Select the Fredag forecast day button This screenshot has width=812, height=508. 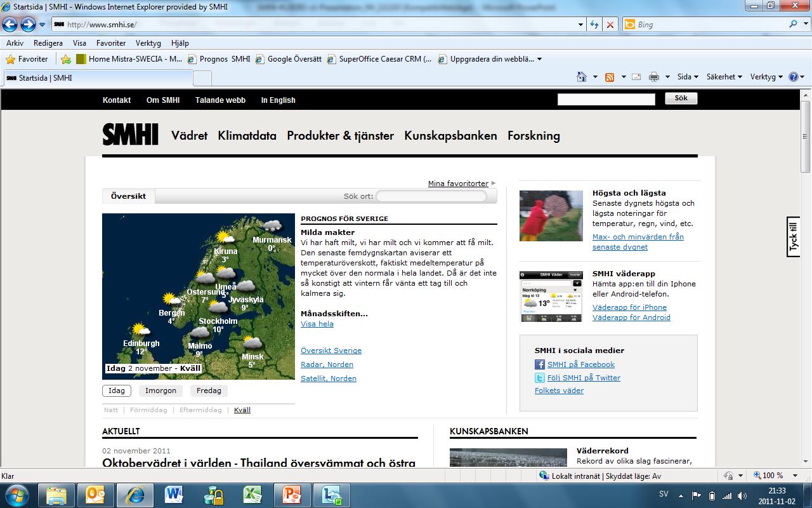point(209,391)
